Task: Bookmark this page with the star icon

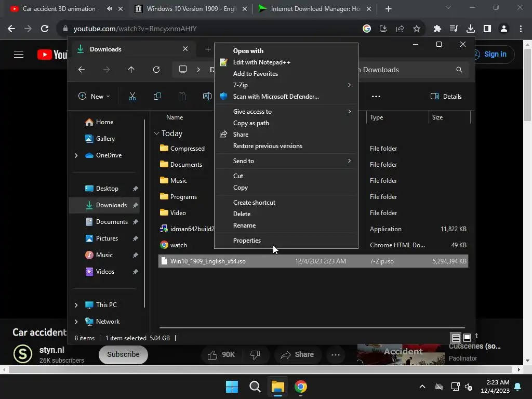Action: point(417,29)
